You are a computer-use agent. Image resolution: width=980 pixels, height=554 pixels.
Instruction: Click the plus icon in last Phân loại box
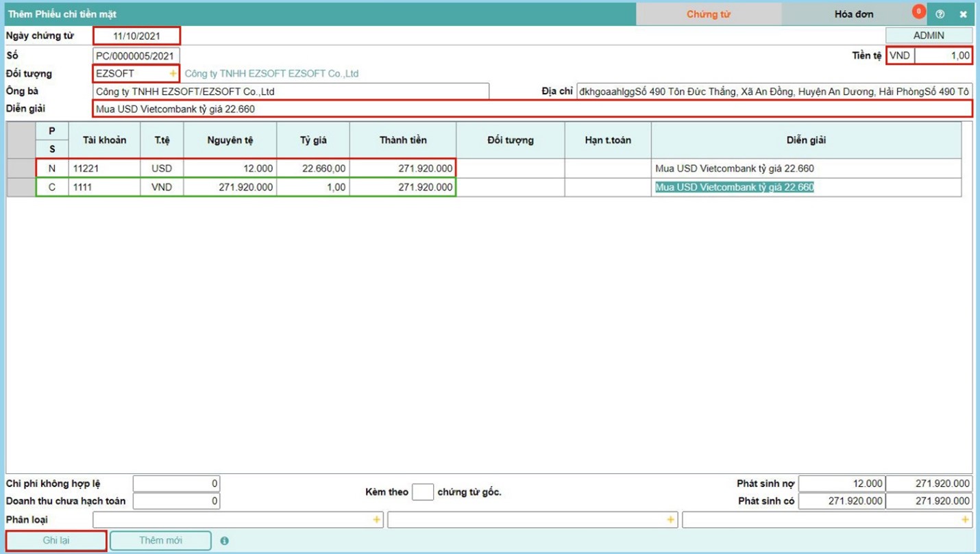pos(965,520)
